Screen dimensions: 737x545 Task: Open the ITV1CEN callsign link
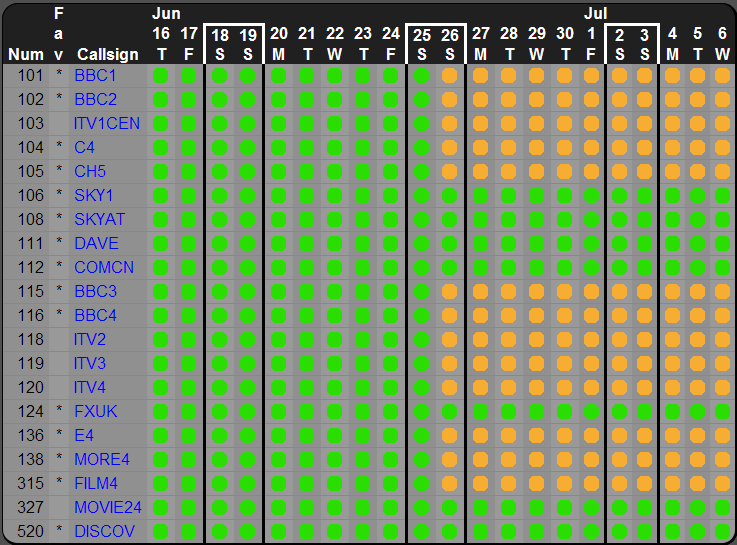(x=107, y=124)
